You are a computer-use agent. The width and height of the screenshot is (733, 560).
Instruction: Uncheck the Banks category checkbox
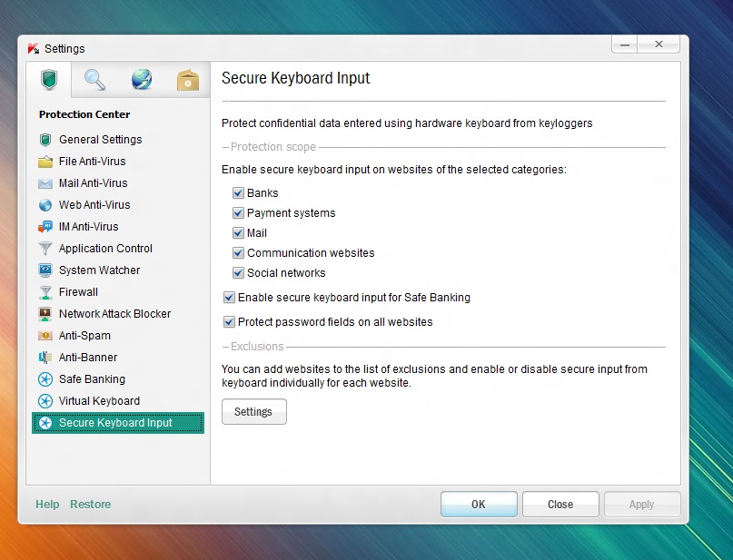[238, 193]
